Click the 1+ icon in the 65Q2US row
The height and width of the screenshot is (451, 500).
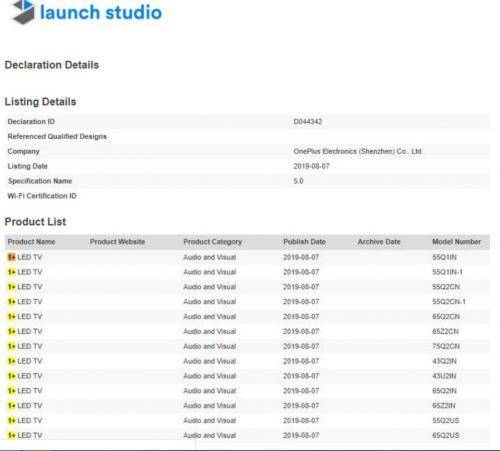(x=12, y=435)
